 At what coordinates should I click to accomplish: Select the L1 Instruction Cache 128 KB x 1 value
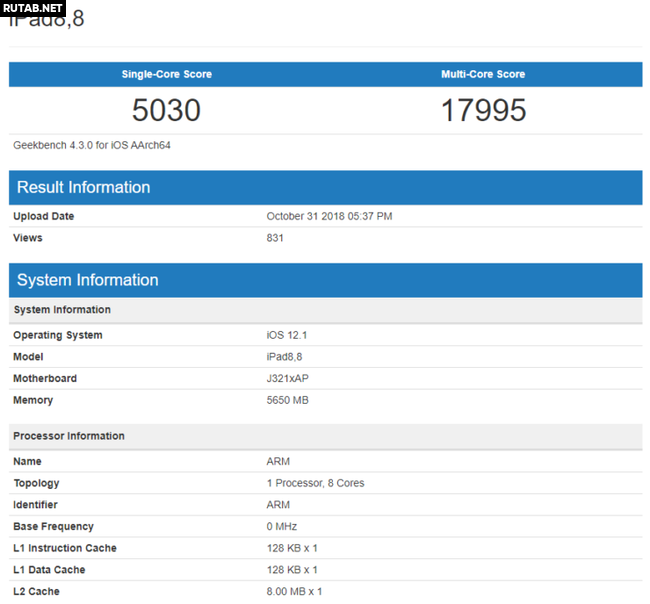click(292, 548)
